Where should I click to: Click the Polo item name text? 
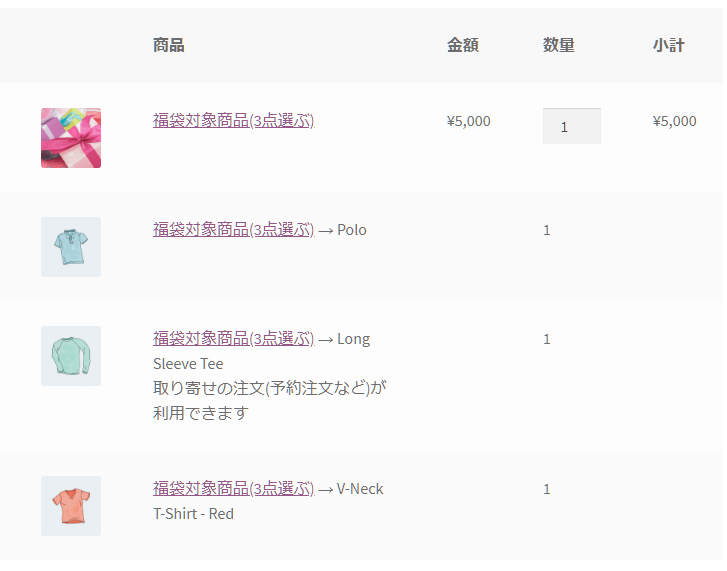coord(352,230)
